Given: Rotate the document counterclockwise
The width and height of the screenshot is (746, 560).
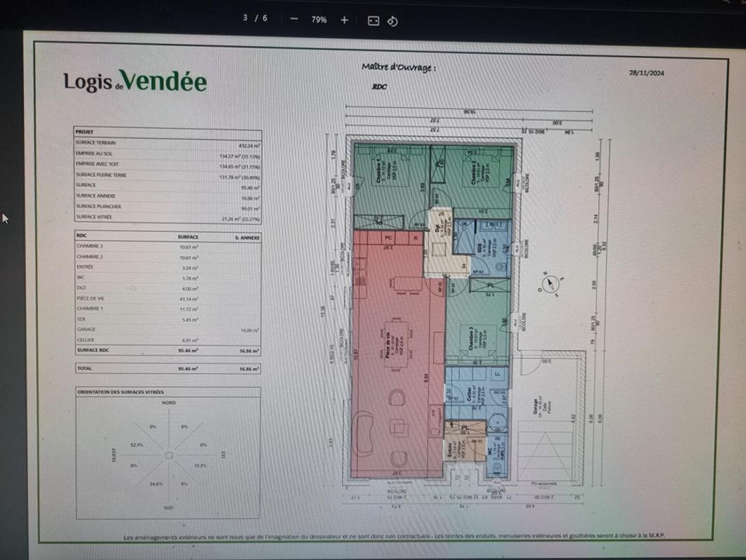Looking at the screenshot, I should click(x=393, y=20).
